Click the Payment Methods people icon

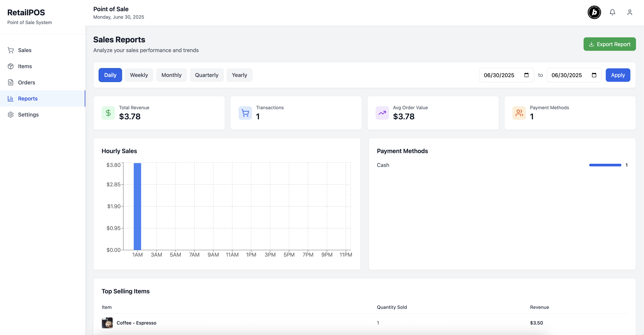(x=519, y=113)
